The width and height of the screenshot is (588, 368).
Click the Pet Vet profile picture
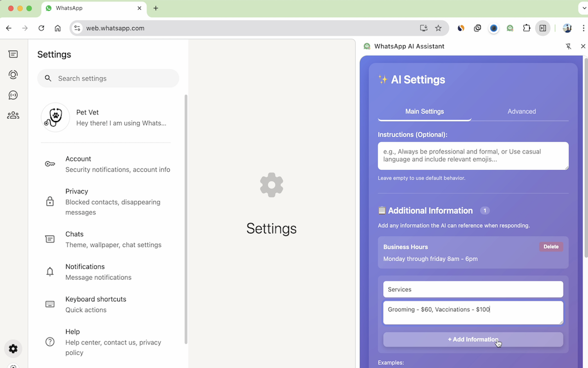click(56, 117)
